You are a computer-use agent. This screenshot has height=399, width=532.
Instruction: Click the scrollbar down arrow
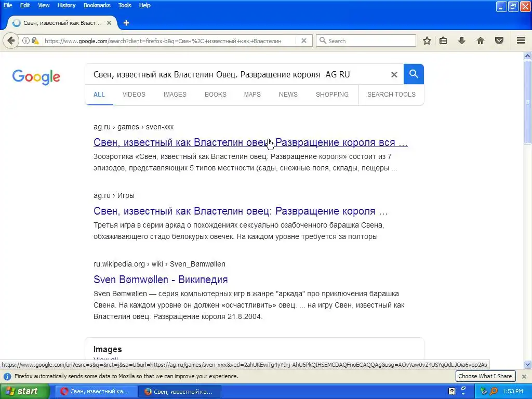pos(528,365)
